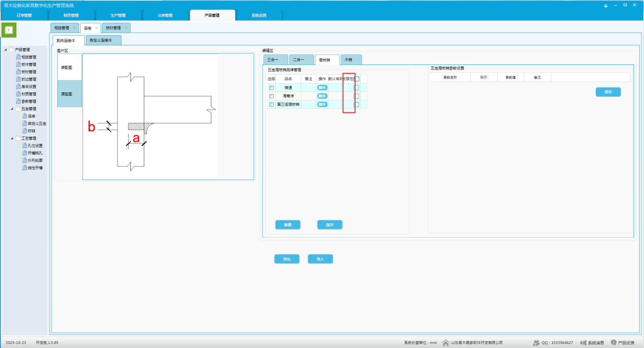This screenshot has width=644, height=348.
Task: Click the home icon in status bar
Action: click(446, 343)
